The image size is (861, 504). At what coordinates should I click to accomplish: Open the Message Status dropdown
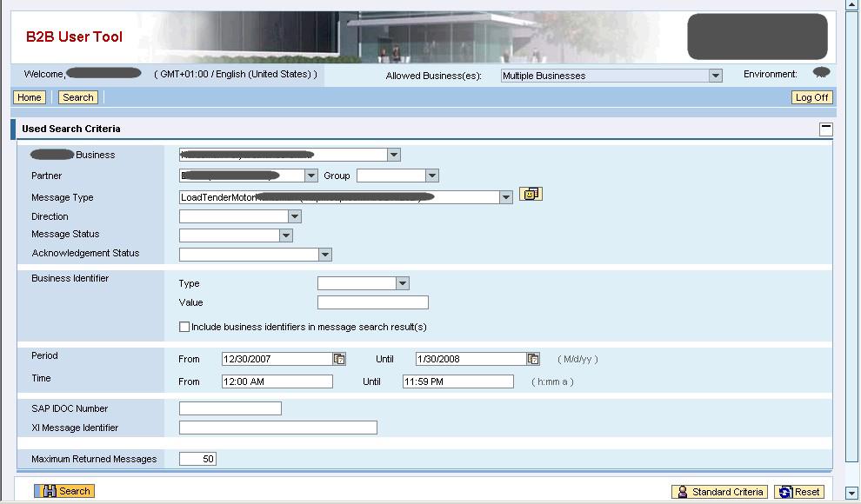(285, 235)
